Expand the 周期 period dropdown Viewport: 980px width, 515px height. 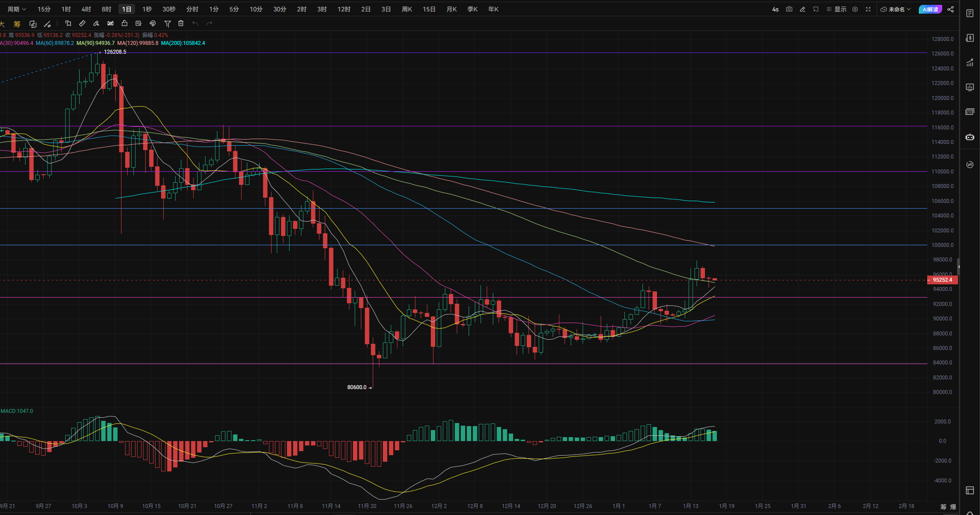[17, 9]
